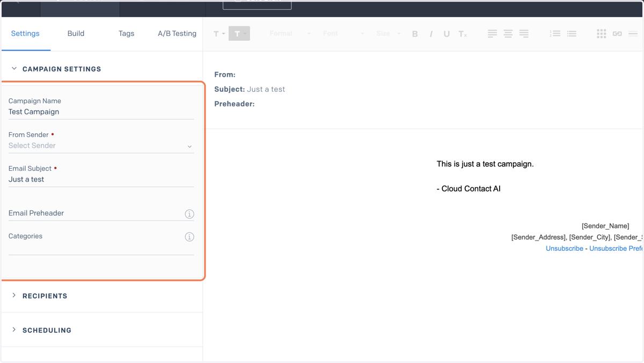644x363 pixels.
Task: Open the grid/table insert icon
Action: pos(602,33)
